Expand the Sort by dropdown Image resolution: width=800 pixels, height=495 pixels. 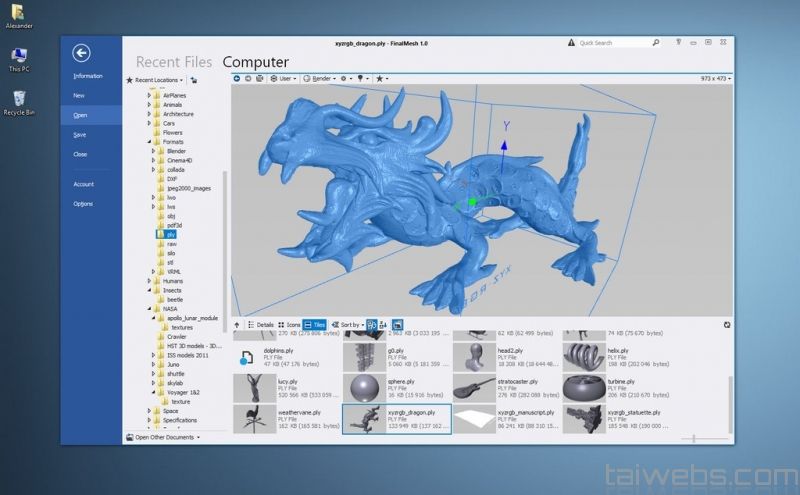click(346, 325)
